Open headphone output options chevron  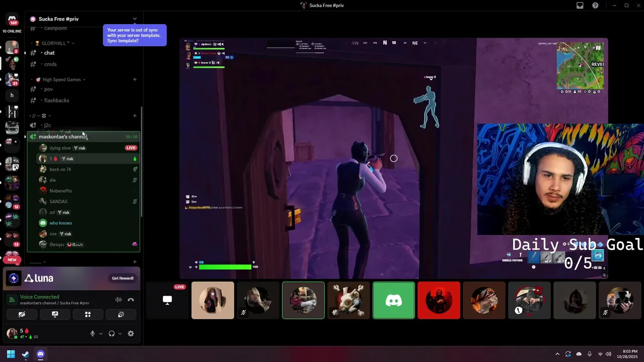[x=120, y=333]
